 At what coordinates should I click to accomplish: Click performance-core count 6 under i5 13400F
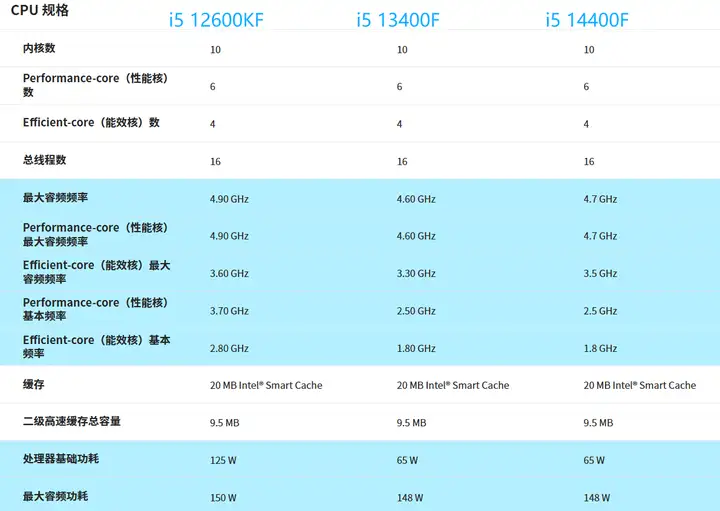click(x=399, y=87)
